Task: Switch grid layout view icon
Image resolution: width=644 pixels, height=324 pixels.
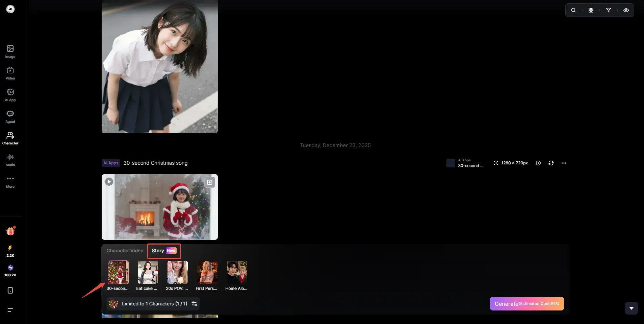Action: 591,10
